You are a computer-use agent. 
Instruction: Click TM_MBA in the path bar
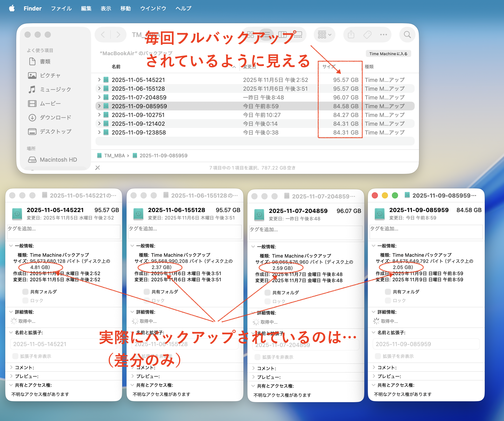point(114,156)
